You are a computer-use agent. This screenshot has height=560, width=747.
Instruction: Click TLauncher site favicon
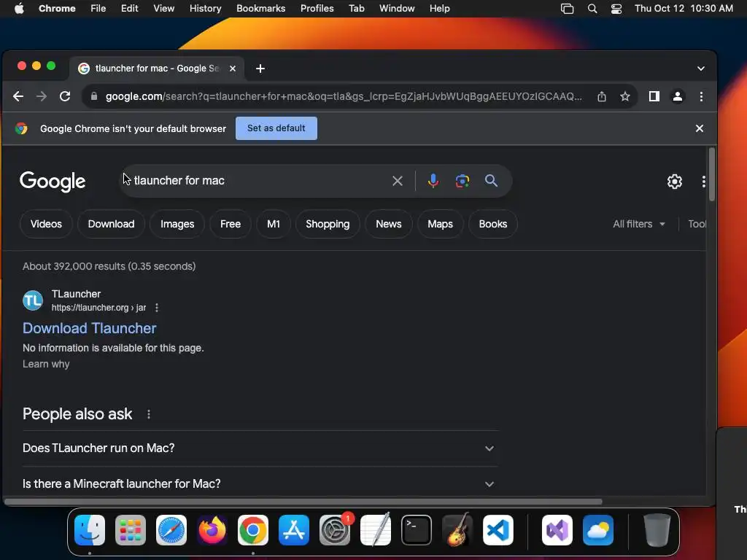tap(33, 300)
